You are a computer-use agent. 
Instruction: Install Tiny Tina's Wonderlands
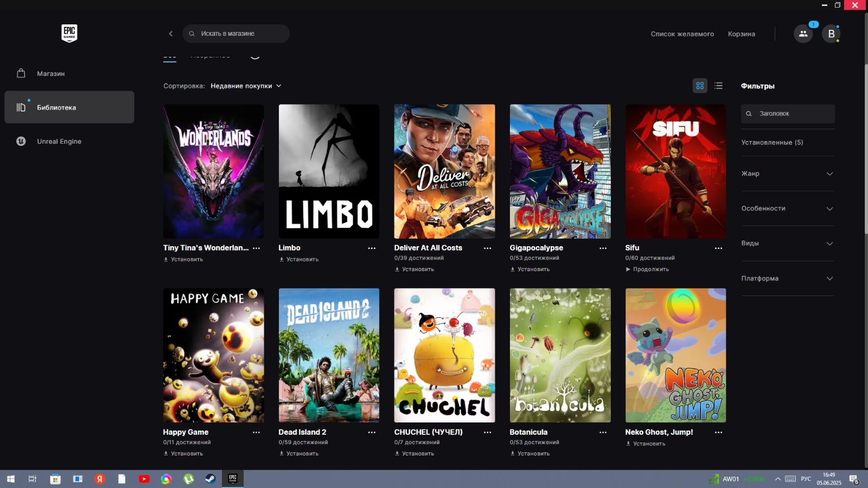(x=183, y=259)
